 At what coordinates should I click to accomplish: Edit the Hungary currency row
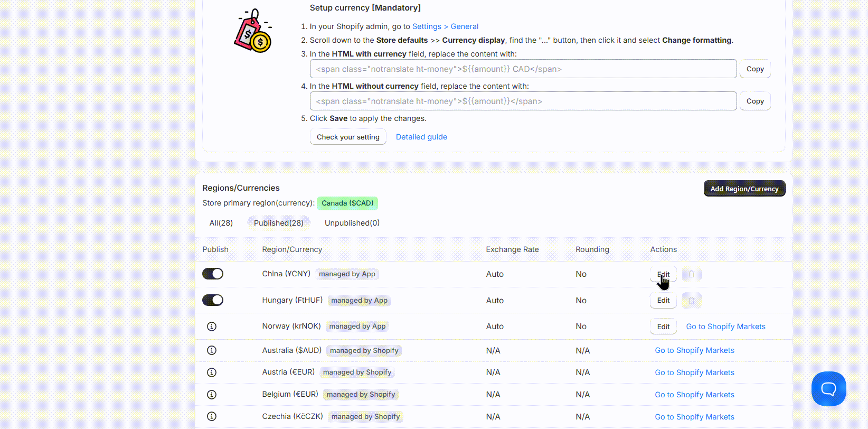click(663, 300)
